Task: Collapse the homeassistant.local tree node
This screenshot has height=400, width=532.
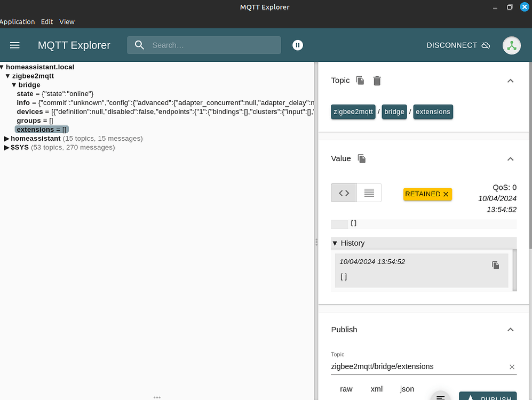Action: tap(2, 67)
